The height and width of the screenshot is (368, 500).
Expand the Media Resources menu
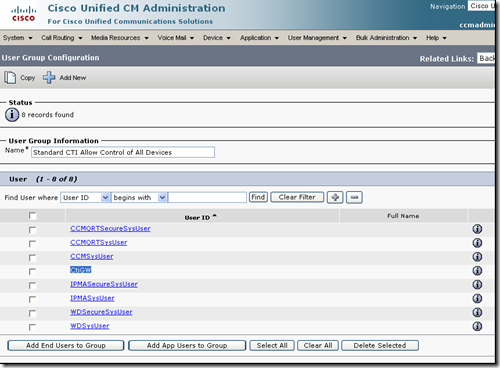pos(120,38)
